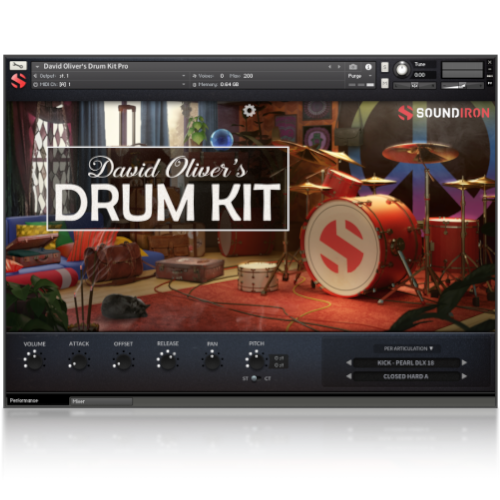
Task: Click the Closed Hard A articulation field
Action: 406,376
